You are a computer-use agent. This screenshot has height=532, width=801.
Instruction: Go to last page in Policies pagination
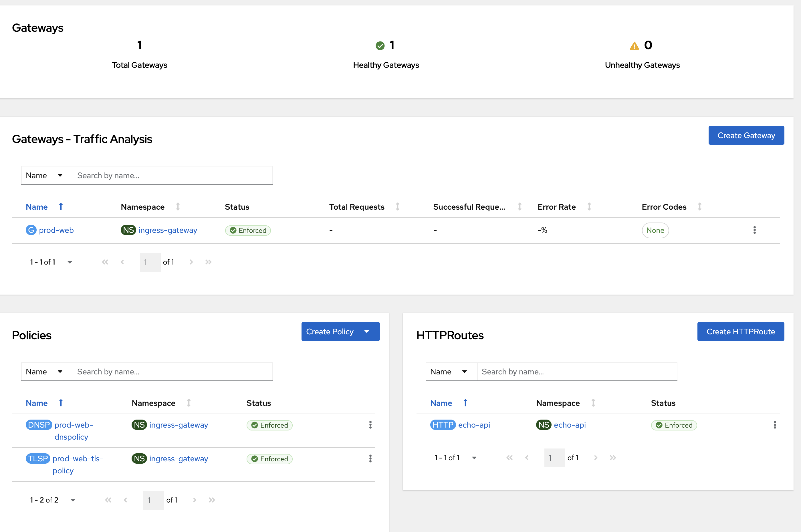[212, 500]
